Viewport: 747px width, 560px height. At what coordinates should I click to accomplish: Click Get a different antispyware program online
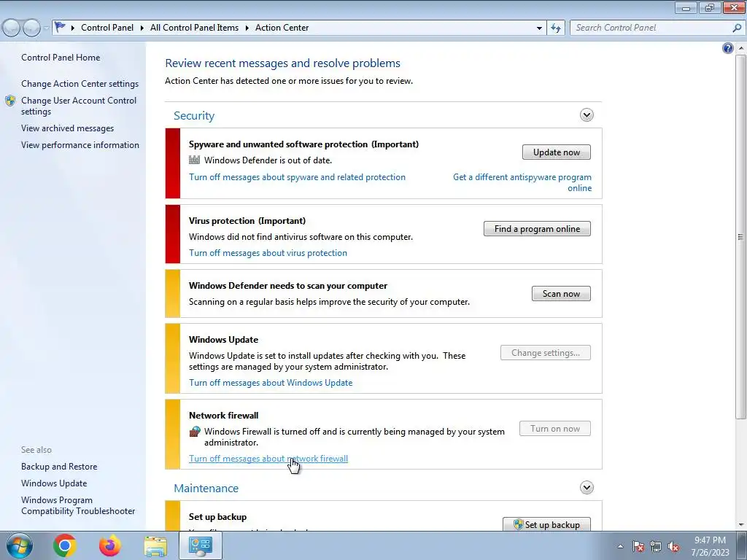(x=522, y=182)
